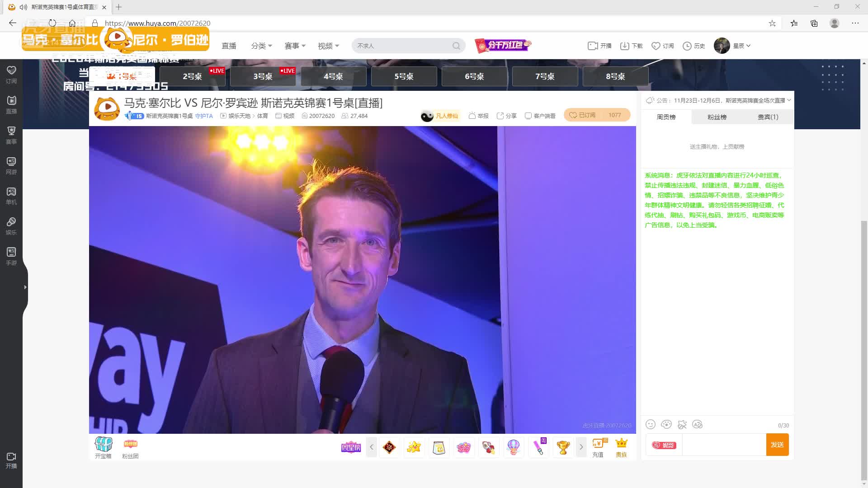Select the emoji smiley in chat toolbar
Image resolution: width=868 pixels, height=488 pixels.
click(x=651, y=424)
